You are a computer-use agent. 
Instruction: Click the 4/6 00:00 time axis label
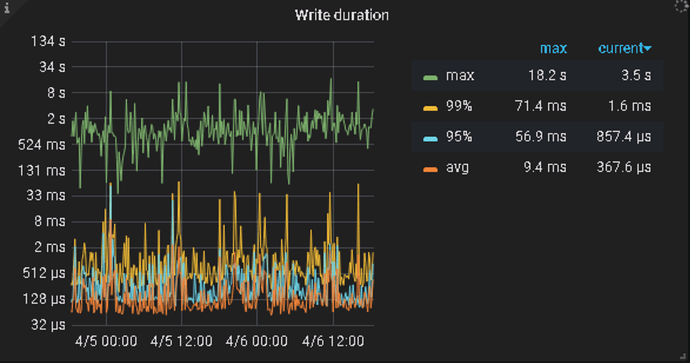[x=257, y=341]
